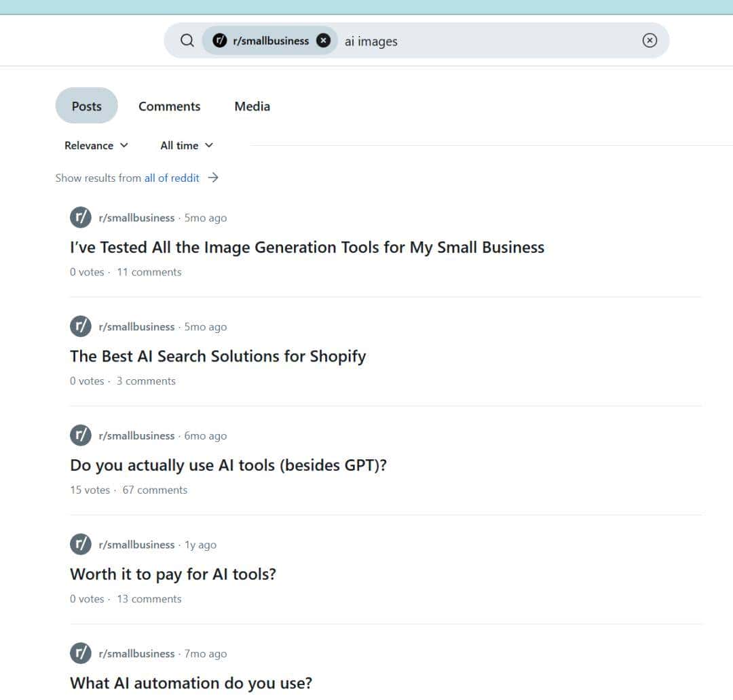Viewport: 733px width, 700px height.
Task: Click the subreddit avatar on the Shopify post
Action: pos(80,326)
